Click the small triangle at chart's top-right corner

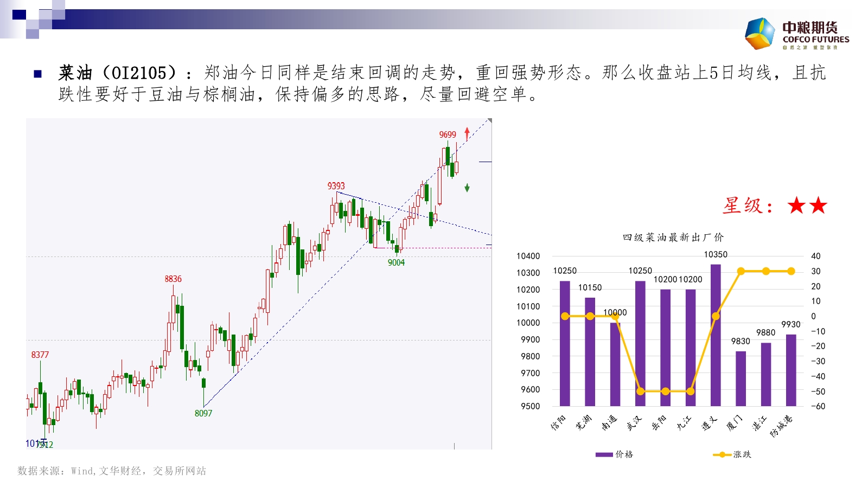point(489,120)
